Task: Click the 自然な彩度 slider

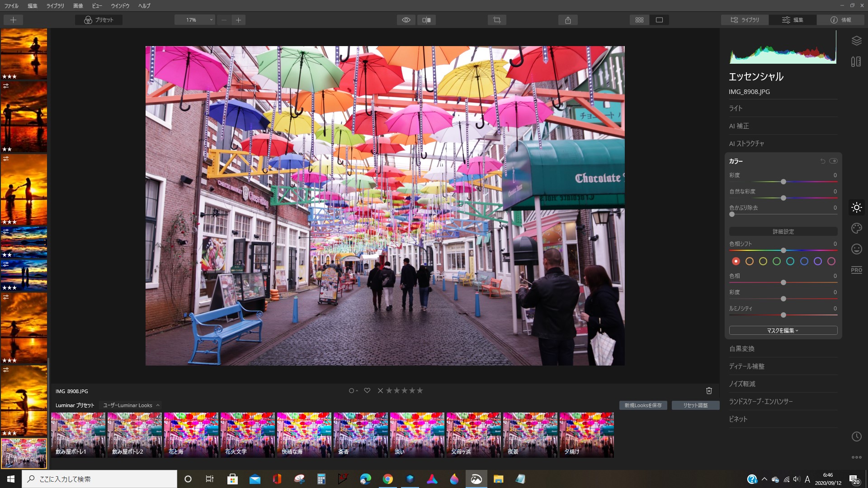Action: 783,198
